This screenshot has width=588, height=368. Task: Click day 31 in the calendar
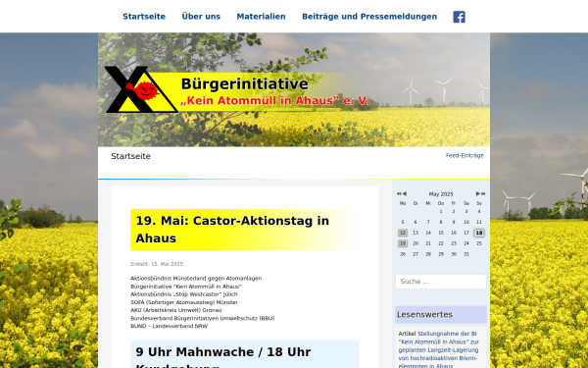pyautogui.click(x=466, y=254)
